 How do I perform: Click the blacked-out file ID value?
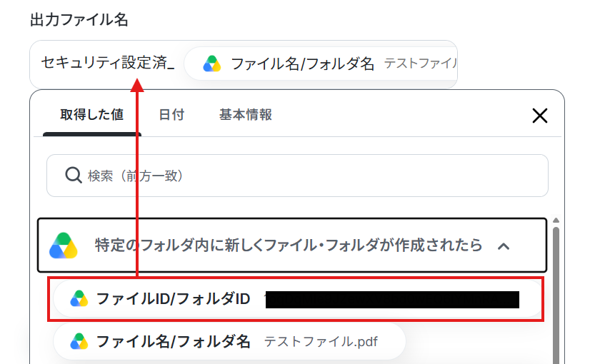[x=392, y=299]
